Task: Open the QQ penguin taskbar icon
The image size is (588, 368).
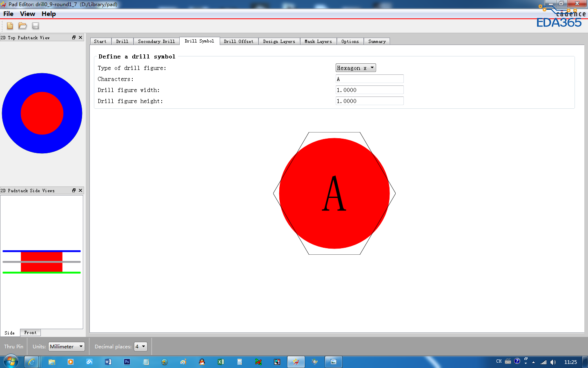Action: coord(202,362)
